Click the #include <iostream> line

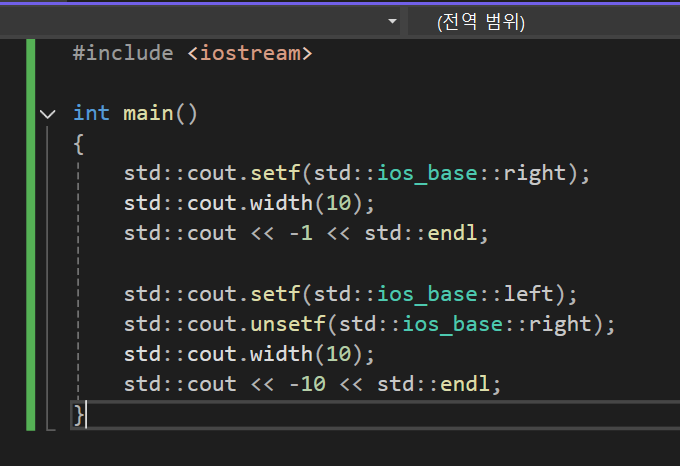(x=193, y=53)
